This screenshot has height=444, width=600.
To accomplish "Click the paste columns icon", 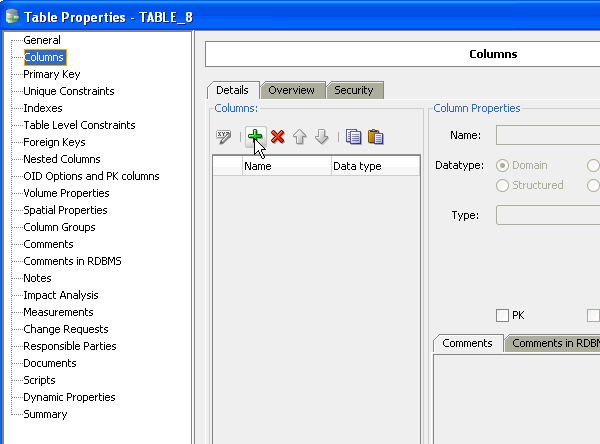I will (375, 137).
